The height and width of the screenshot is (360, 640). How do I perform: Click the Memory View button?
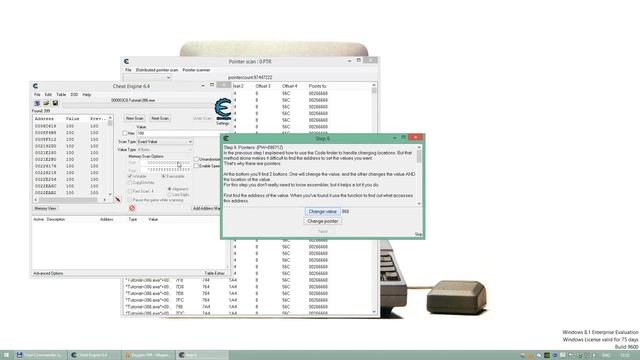point(45,208)
